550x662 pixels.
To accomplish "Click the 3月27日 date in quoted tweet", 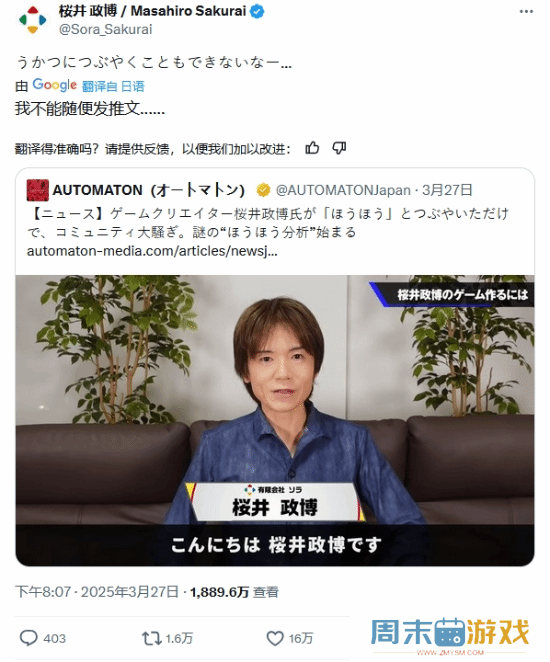I will [x=447, y=190].
